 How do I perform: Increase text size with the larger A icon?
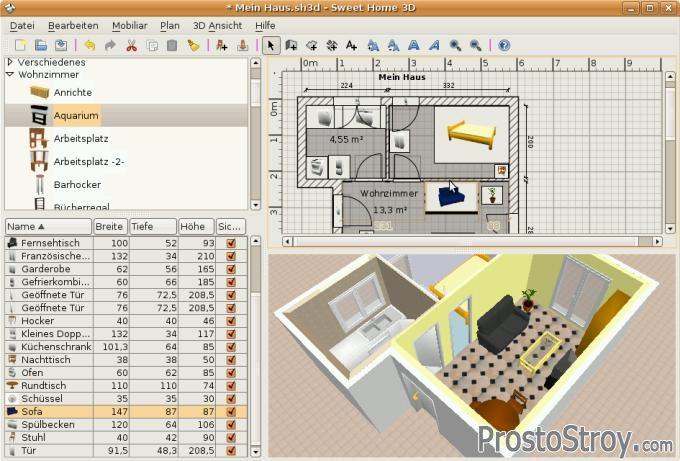tap(373, 45)
